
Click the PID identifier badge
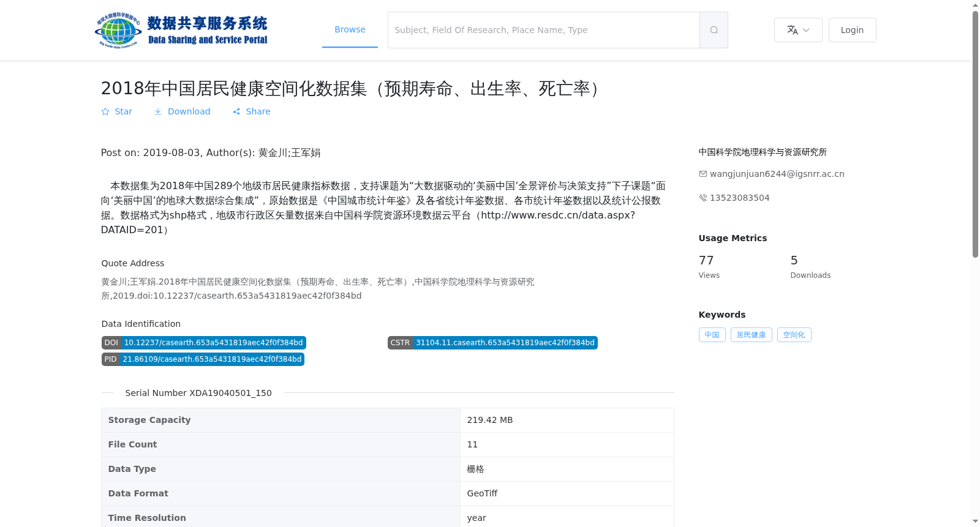pyautogui.click(x=203, y=359)
